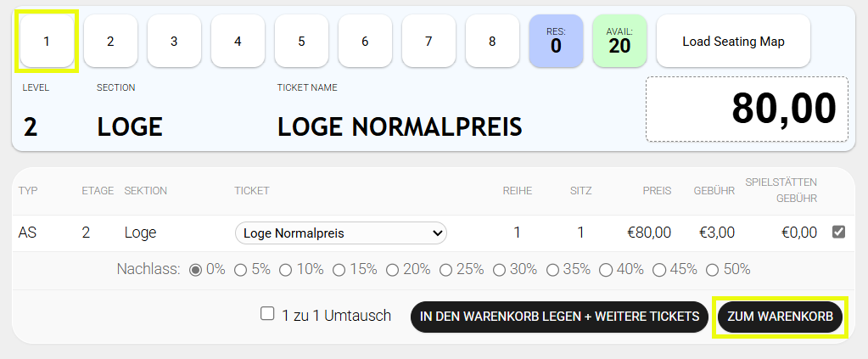Set Nachlass discount to 50%
The image size is (868, 359).
coord(713,270)
